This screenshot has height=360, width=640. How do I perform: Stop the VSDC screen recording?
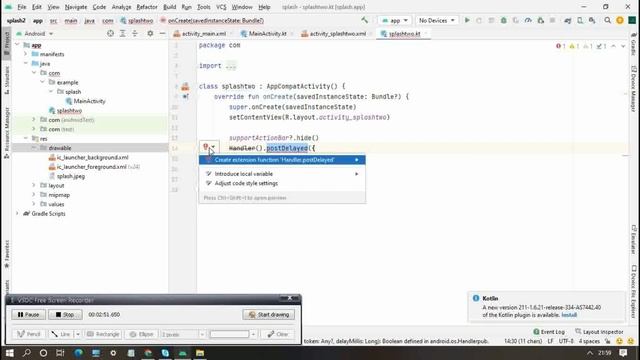tap(65, 315)
